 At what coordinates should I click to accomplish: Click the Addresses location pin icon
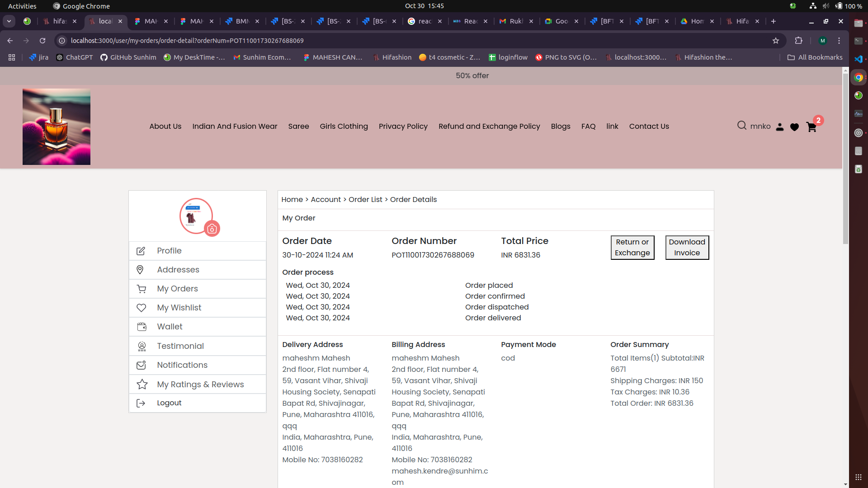[x=140, y=270]
